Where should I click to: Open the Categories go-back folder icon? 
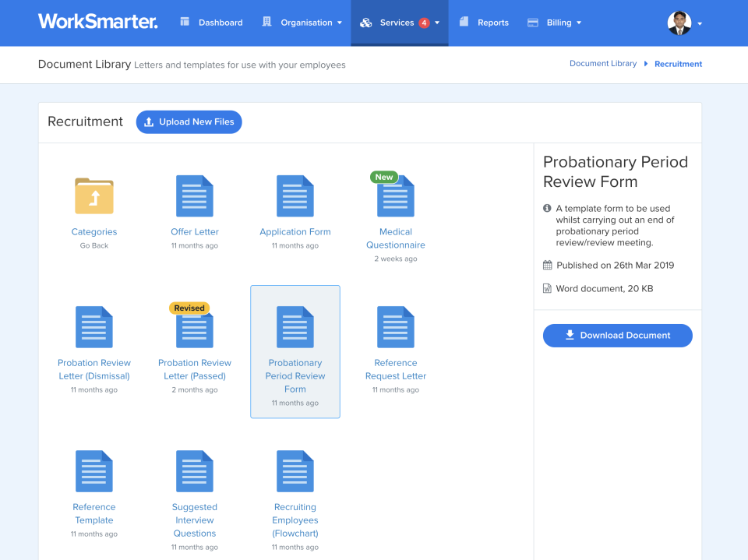point(93,195)
